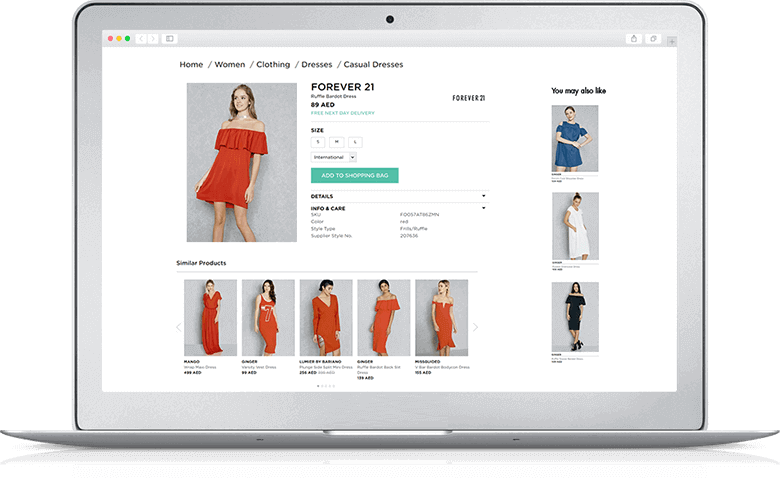This screenshot has width=780, height=481.
Task: Go back with the browser back arrow
Action: pos(141,38)
